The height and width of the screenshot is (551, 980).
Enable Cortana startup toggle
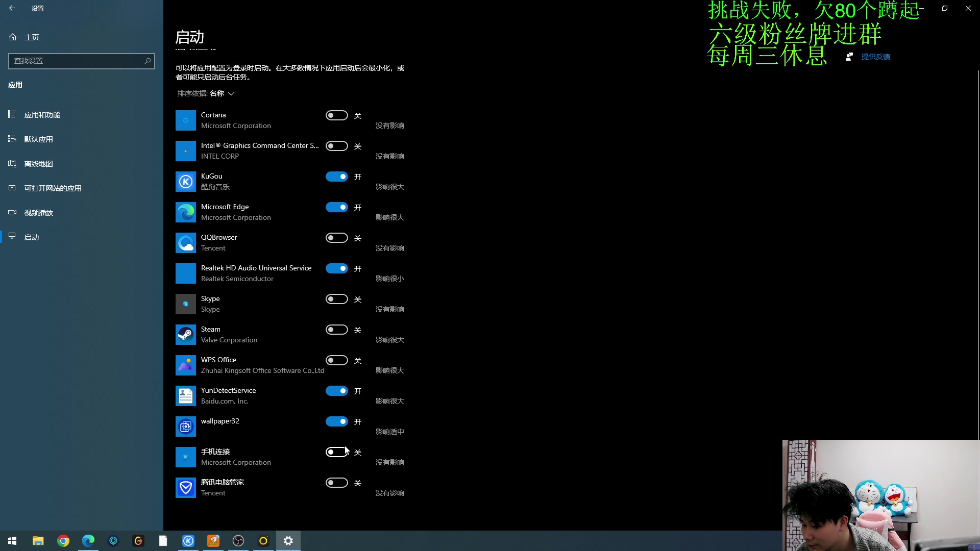pyautogui.click(x=337, y=115)
